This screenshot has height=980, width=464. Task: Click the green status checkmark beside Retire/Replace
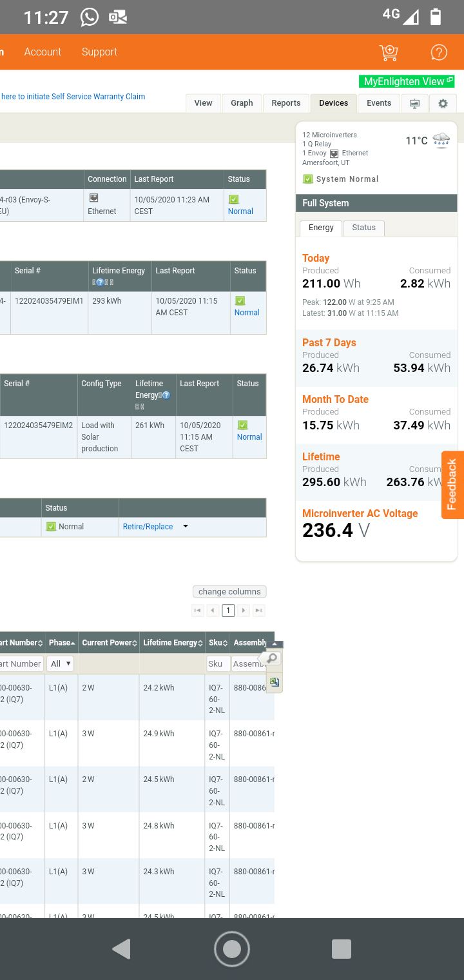[x=51, y=527]
